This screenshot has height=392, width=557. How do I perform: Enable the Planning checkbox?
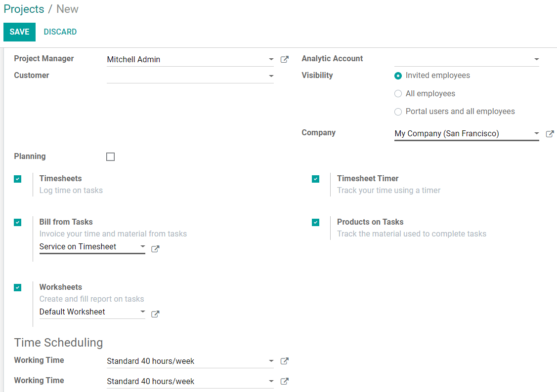(111, 157)
